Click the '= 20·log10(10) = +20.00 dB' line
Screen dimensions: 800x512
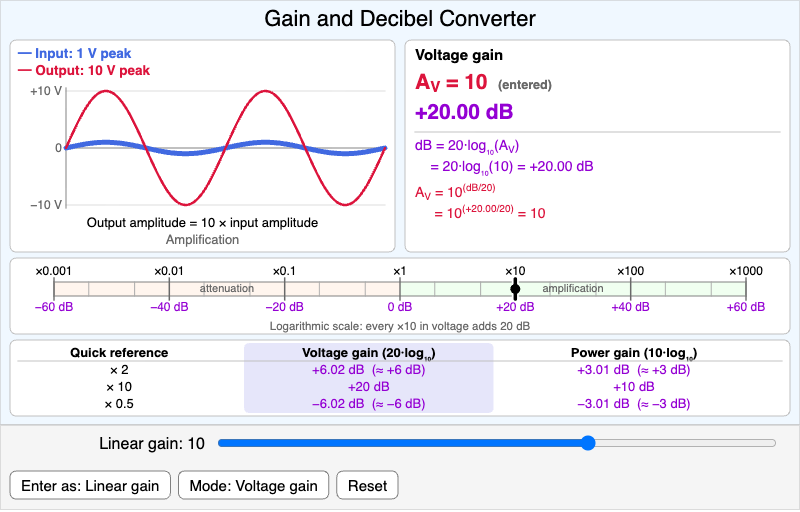[x=512, y=167]
